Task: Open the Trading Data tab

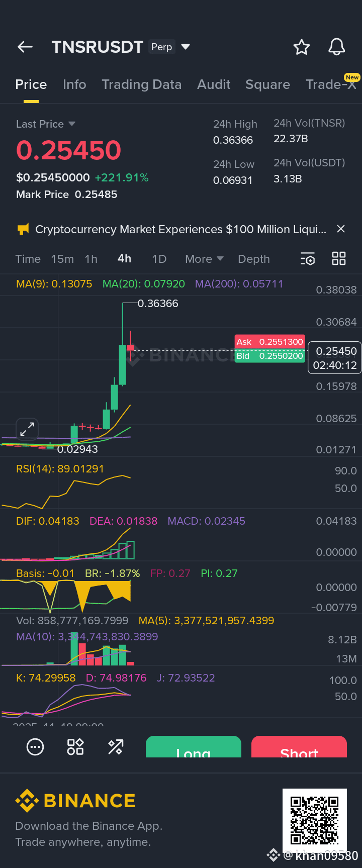Action: click(142, 84)
